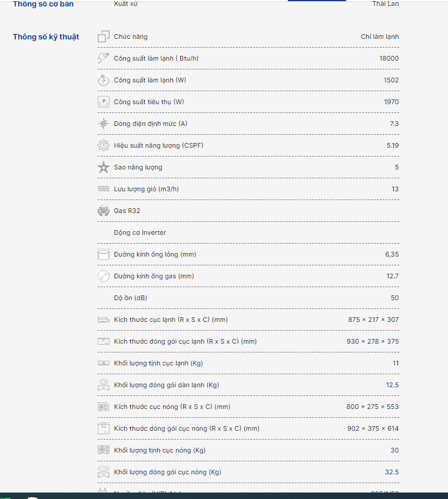Click the Động cơ Inverter row label

click(x=140, y=232)
